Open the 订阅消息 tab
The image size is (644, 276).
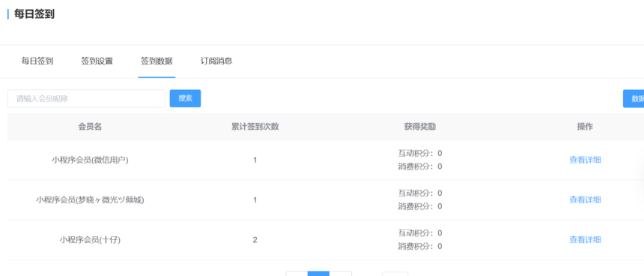[216, 61]
